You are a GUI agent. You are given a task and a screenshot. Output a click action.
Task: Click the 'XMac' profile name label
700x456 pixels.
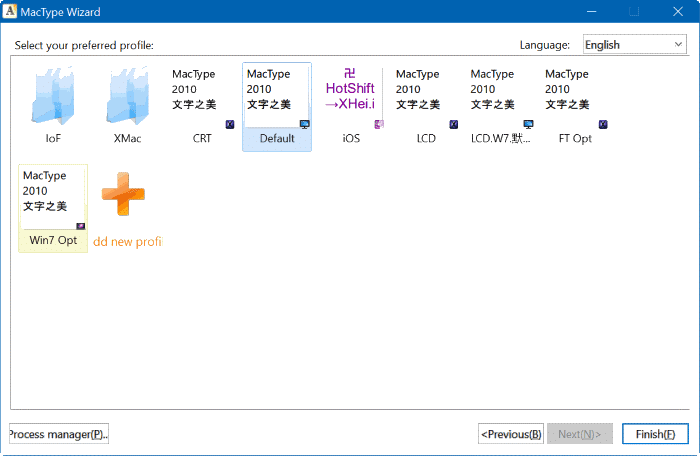click(127, 138)
